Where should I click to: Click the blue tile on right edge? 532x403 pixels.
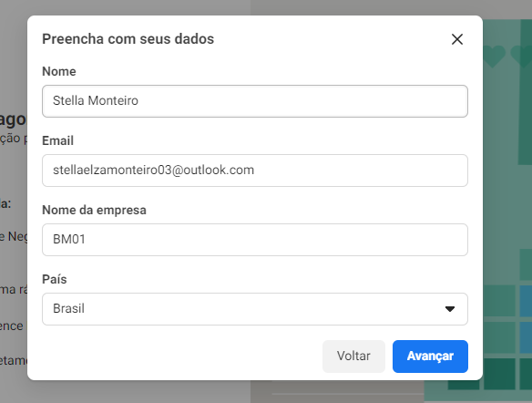click(x=526, y=301)
